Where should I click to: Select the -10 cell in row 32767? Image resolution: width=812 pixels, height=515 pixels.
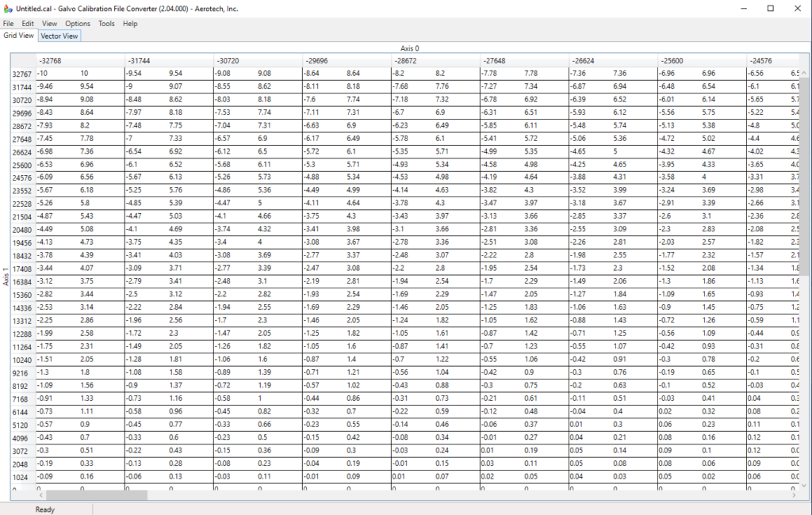pos(56,74)
